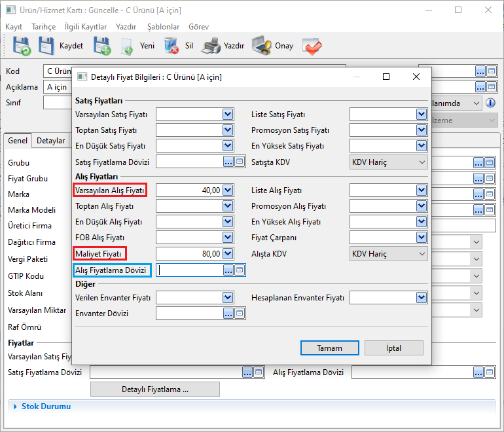Create a new record with Yeni icon
Screen dimensions: 504x432
pos(128,46)
